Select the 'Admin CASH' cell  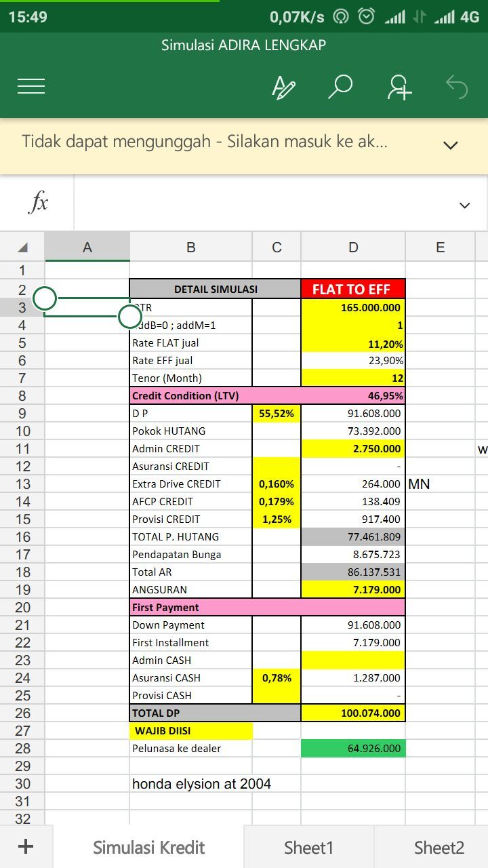click(190, 660)
